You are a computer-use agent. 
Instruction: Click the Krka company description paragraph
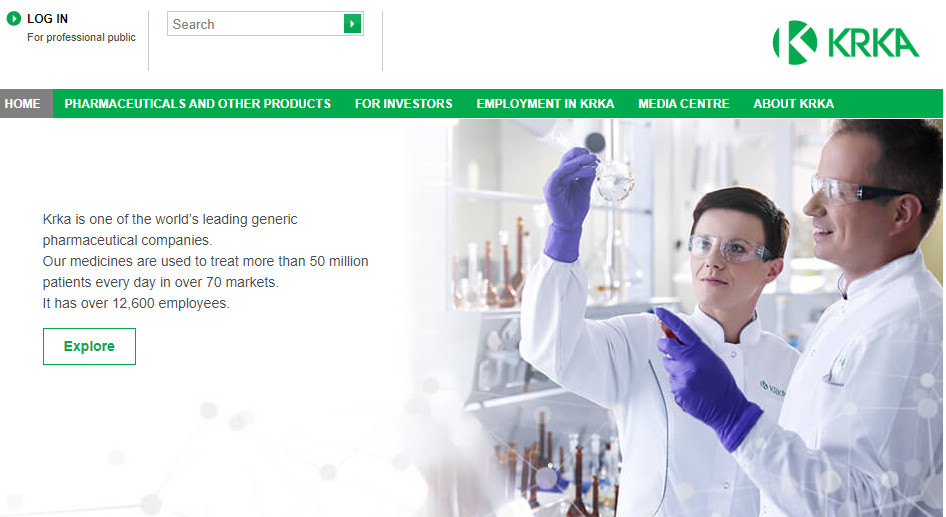click(205, 261)
